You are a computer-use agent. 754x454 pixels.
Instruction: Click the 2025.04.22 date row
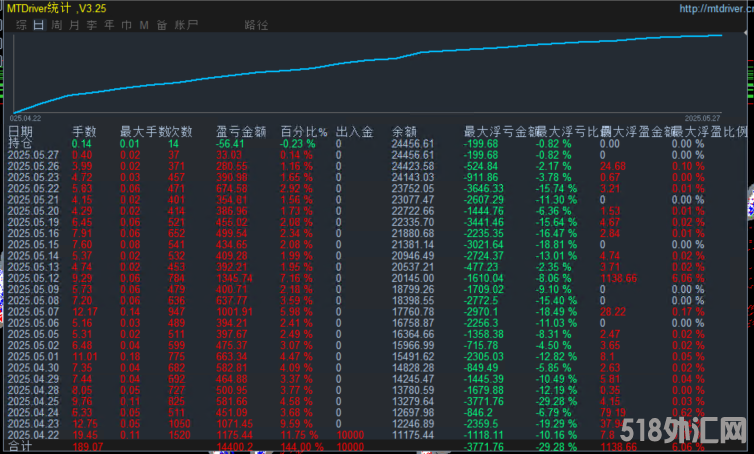(33, 435)
